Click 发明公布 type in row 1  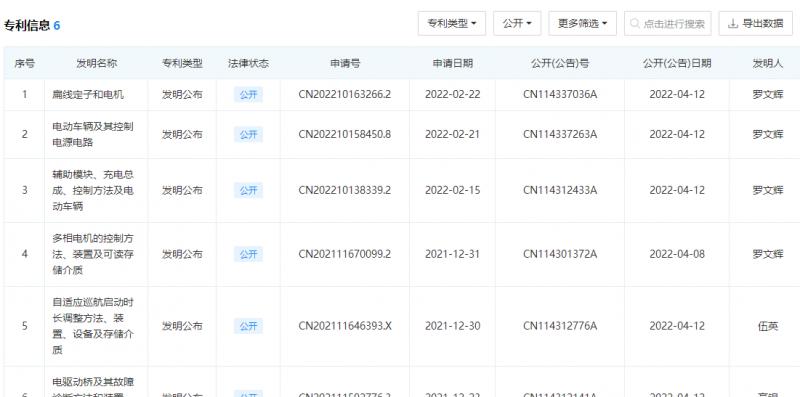click(x=182, y=94)
